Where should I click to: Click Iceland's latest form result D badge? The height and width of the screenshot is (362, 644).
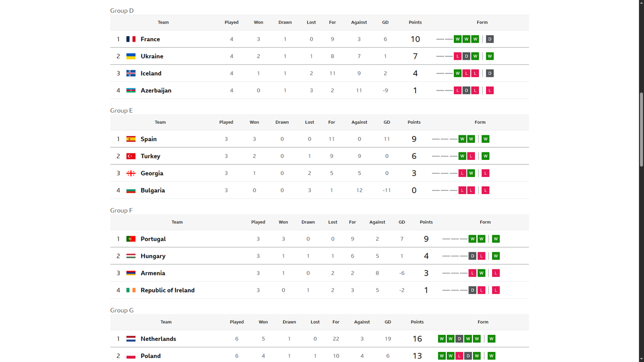click(x=490, y=73)
